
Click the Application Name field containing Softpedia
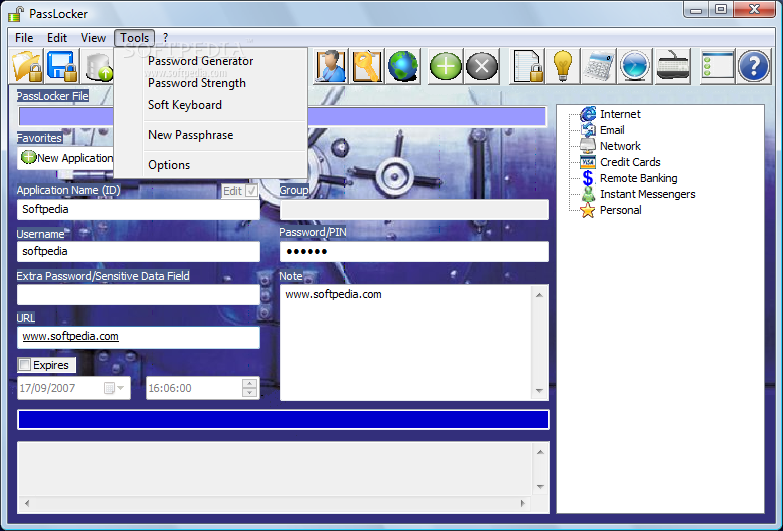click(x=138, y=209)
